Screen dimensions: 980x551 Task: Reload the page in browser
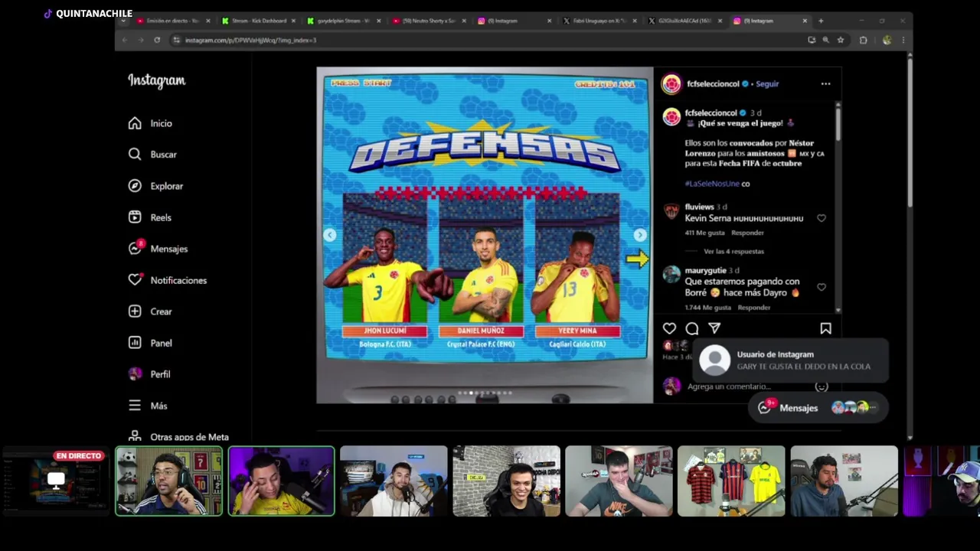point(157,40)
